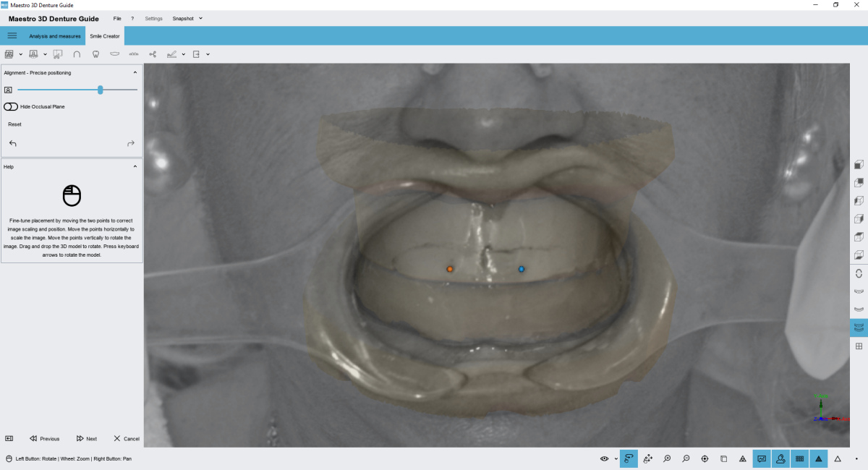Screen dimensions: 868x470
Task: Open dropdown next to first toolbar scan icon
Action: tap(20, 54)
